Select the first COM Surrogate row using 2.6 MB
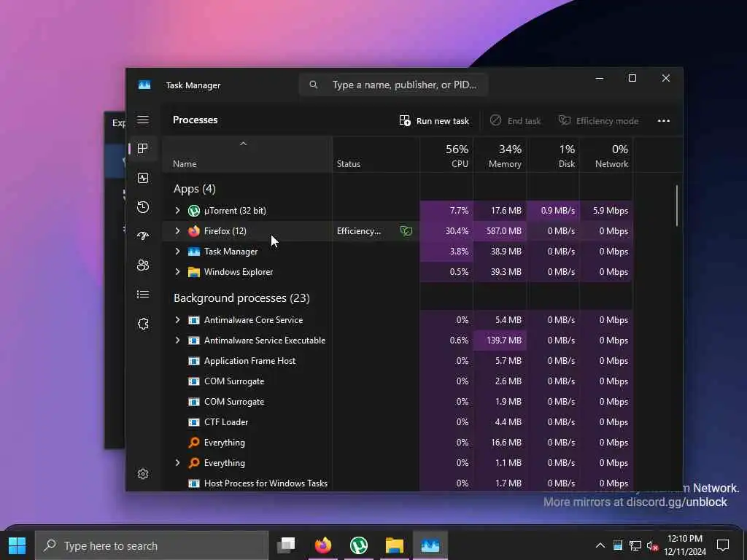 pyautogui.click(x=398, y=381)
